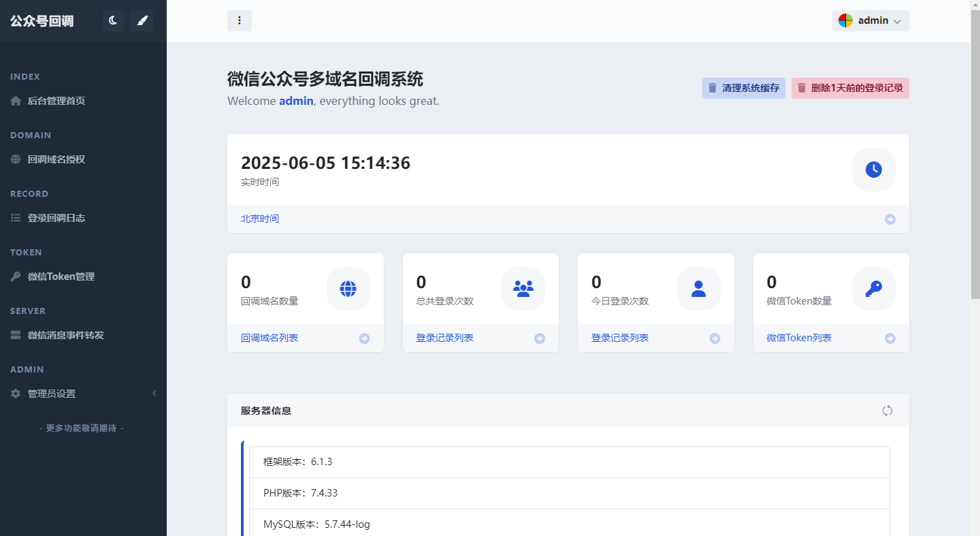Viewport: 980px width, 536px height.
Task: Click the chevron beside 管理员设置
Action: 154,394
